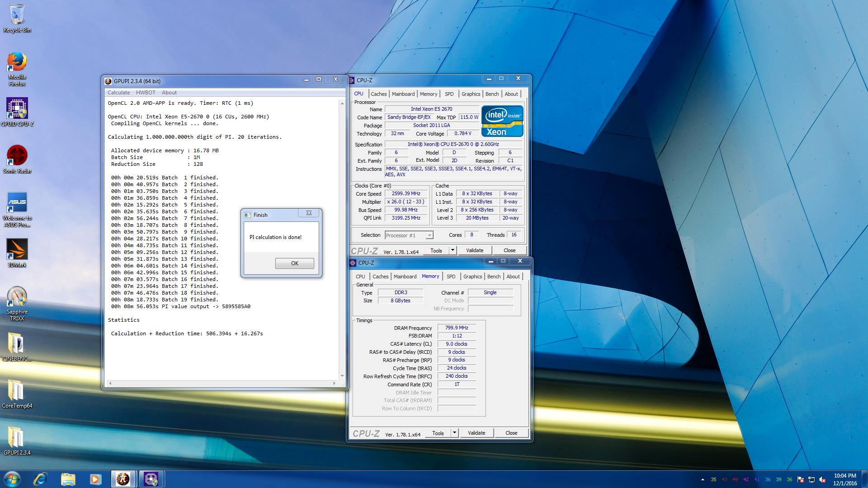Click OK in the Finish dialog
Viewport: 868px width, 488px height.
pyautogui.click(x=295, y=263)
